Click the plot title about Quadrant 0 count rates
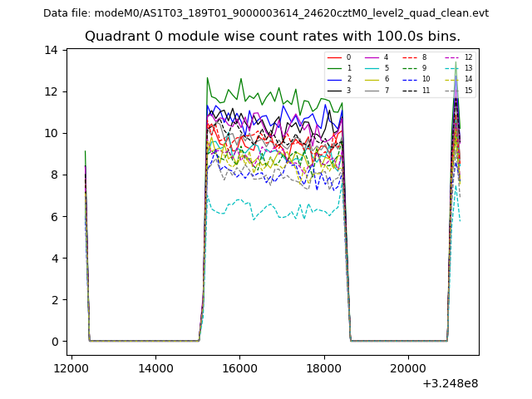 pos(273,37)
